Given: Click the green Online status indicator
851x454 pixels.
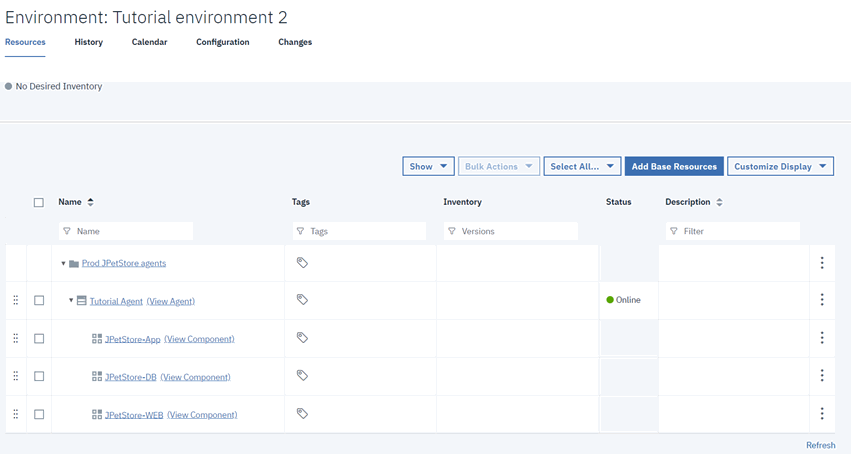Looking at the screenshot, I should [610, 300].
